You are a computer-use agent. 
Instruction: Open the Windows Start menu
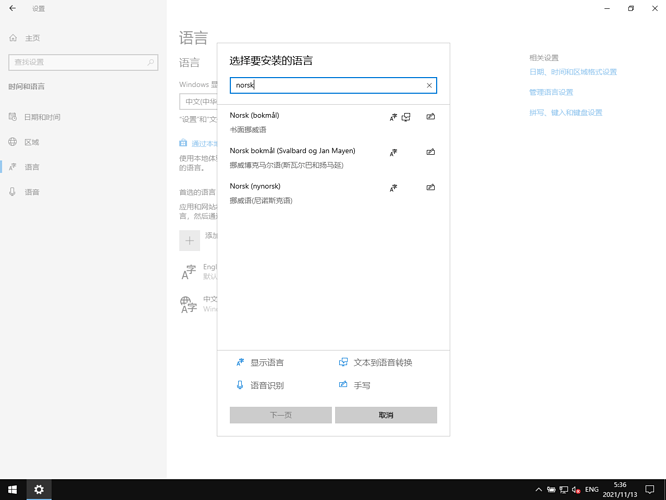[x=12, y=490]
